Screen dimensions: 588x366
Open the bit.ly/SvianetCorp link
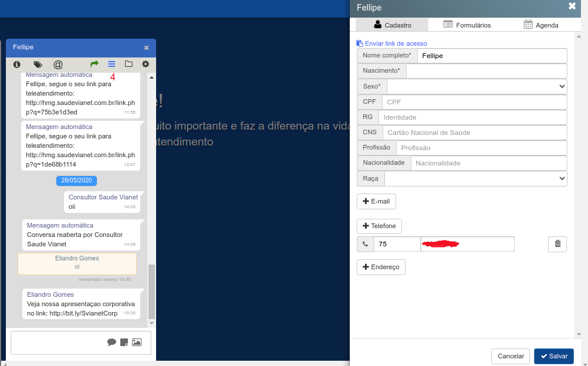click(x=83, y=313)
